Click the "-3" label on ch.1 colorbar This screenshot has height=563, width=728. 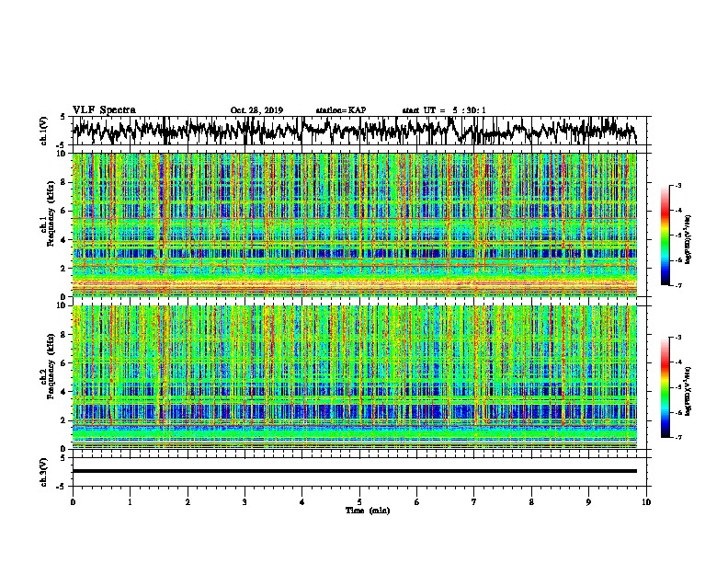coord(677,186)
